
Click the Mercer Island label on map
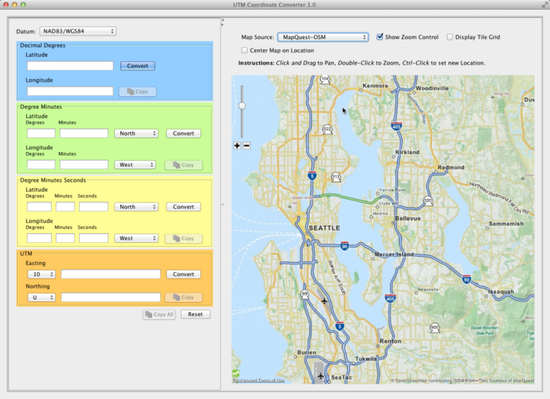pos(394,254)
